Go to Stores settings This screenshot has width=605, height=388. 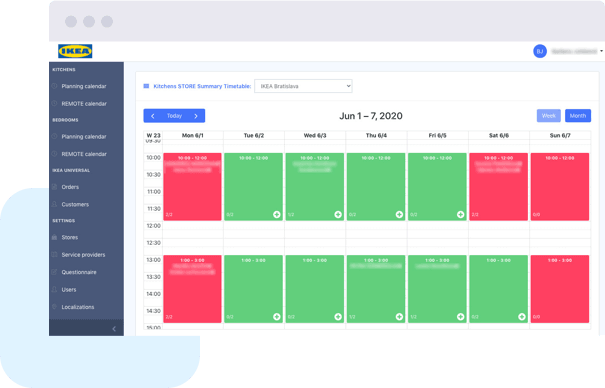[x=69, y=237]
